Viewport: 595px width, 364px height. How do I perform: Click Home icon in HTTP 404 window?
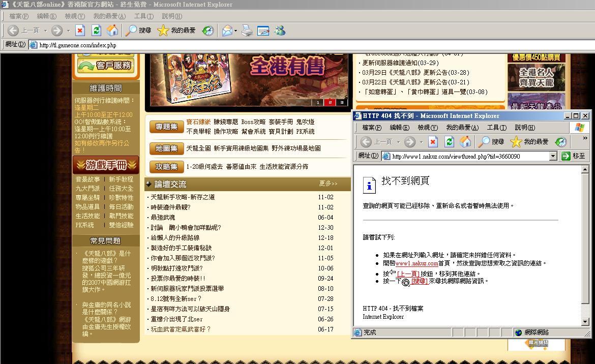(466, 142)
